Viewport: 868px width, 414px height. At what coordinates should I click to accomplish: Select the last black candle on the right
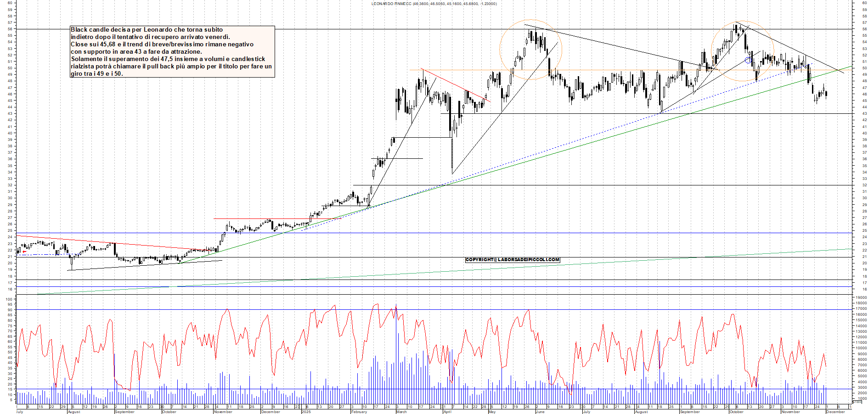click(825, 94)
